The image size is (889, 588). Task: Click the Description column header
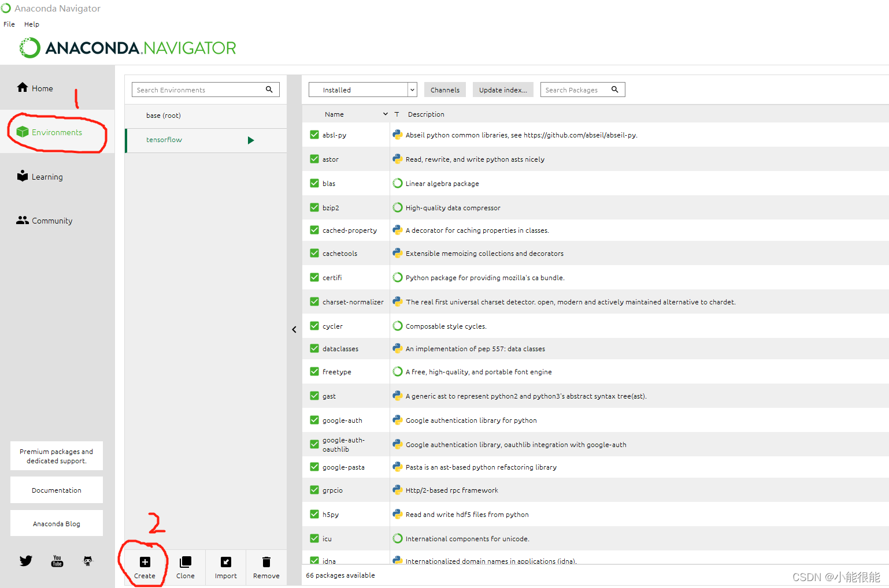click(x=426, y=114)
